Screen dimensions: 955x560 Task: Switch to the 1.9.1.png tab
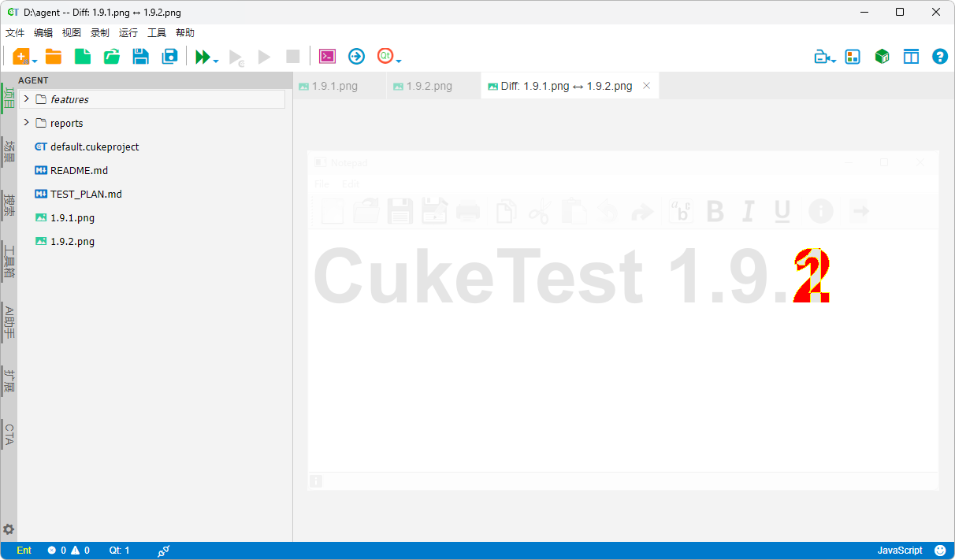click(340, 86)
